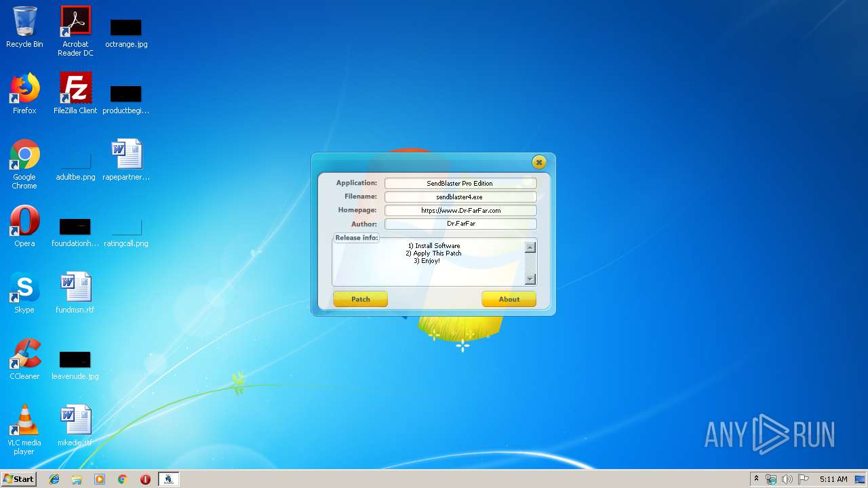
Task: Click the Author field Dr.FarFar
Action: tap(460, 224)
